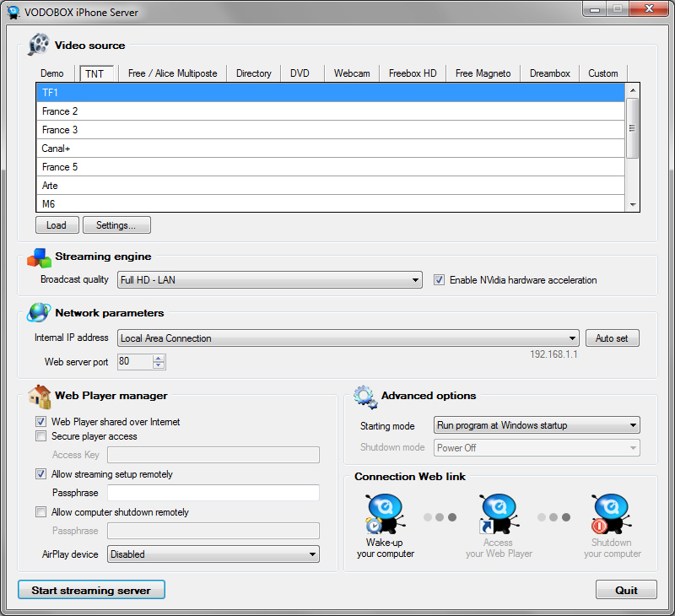The image size is (675, 616).
Task: Click the VODOBOX app icon in title bar
Action: [x=13, y=12]
